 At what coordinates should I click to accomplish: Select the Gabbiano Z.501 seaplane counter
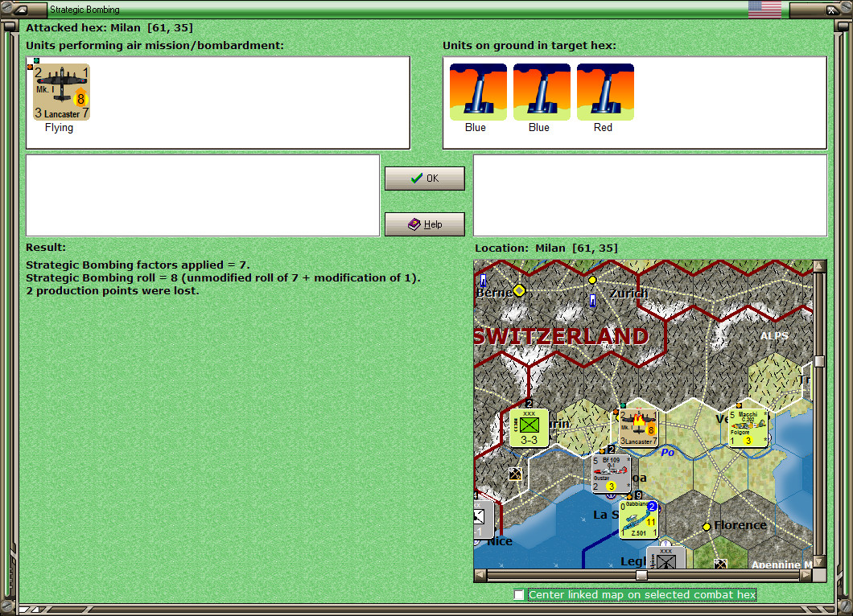click(x=639, y=519)
